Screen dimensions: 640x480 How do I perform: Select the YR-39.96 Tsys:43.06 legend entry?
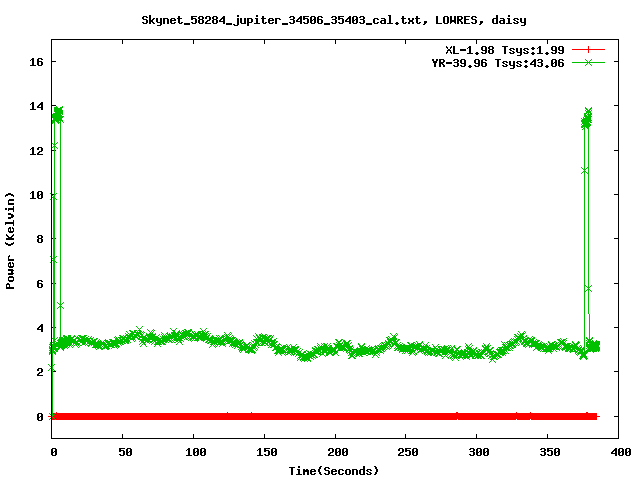click(x=498, y=63)
